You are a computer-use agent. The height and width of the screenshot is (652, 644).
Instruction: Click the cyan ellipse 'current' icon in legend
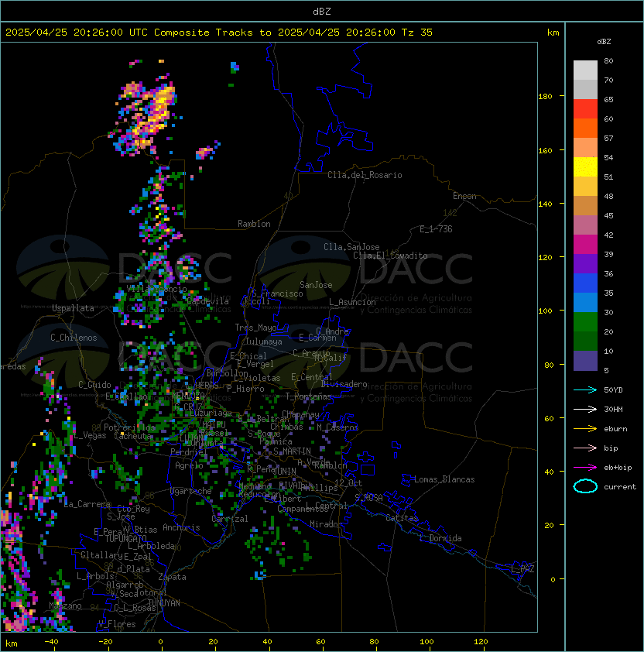(585, 486)
